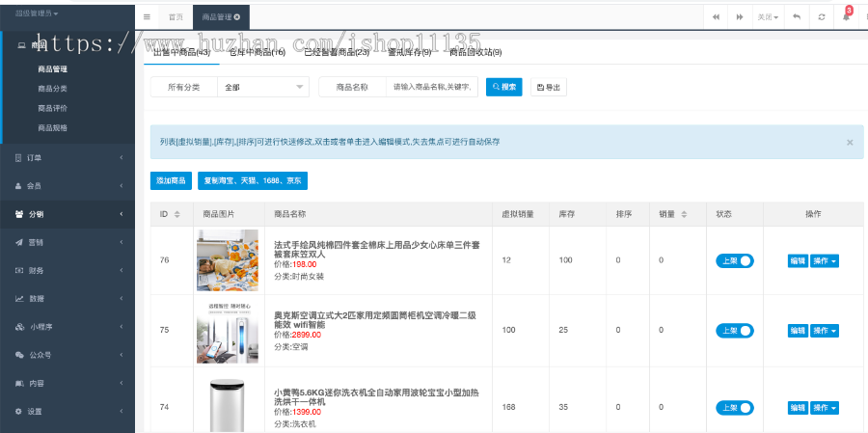The width and height of the screenshot is (868, 433).
Task: Click the hamburger sidebar collapse icon
Action: (x=147, y=17)
